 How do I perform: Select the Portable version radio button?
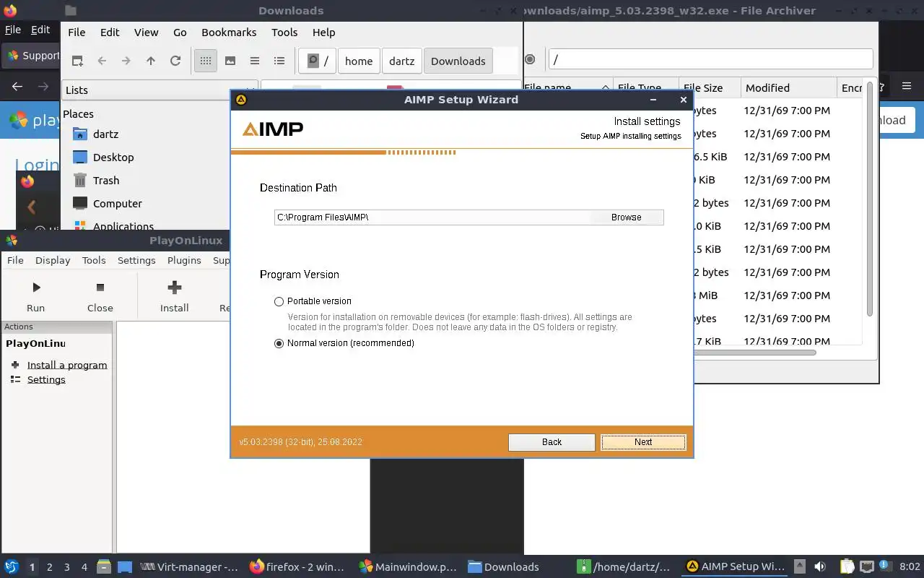pyautogui.click(x=279, y=301)
